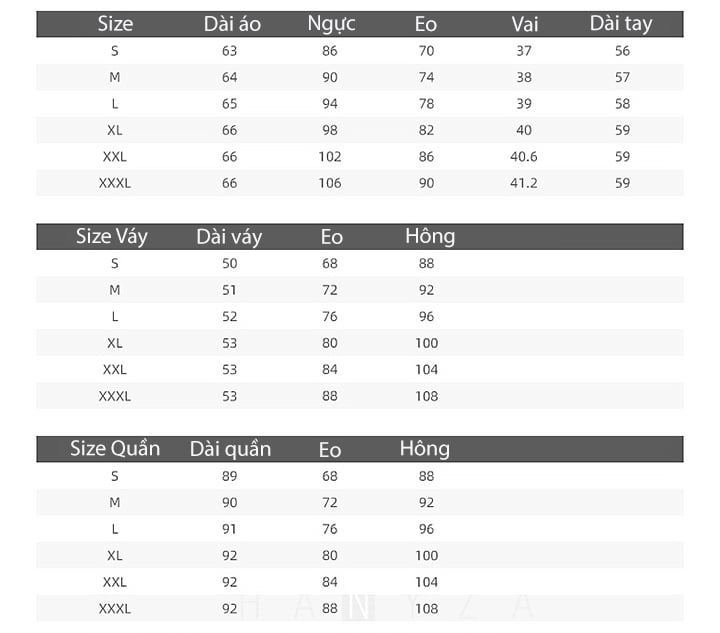720x633 pixels.
Task: Click the 'Dài tay' column header
Action: pos(621,24)
